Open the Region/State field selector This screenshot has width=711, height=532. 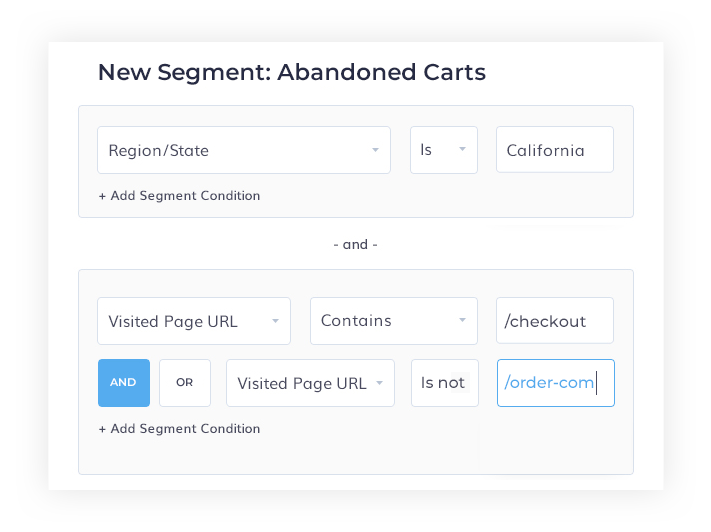tap(230, 150)
